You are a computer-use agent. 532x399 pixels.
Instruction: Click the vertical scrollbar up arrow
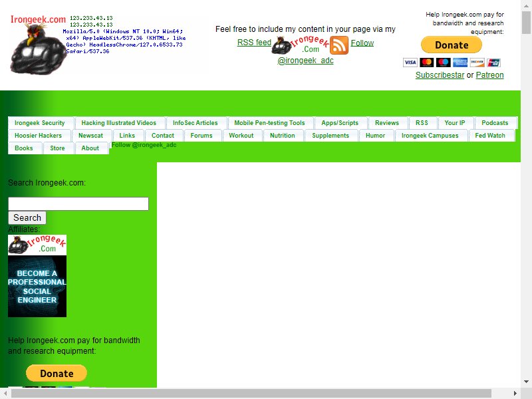[527, 6]
